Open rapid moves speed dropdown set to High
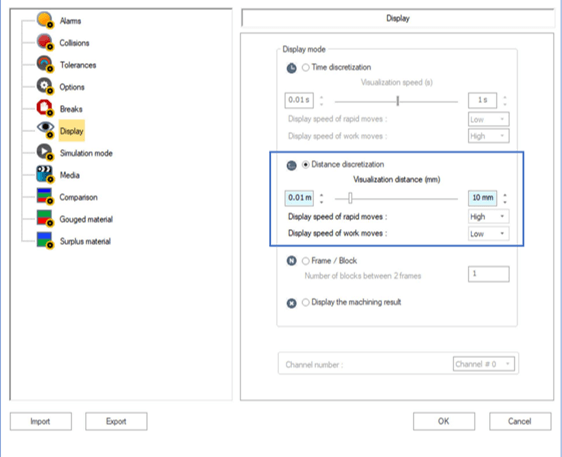 pyautogui.click(x=489, y=216)
